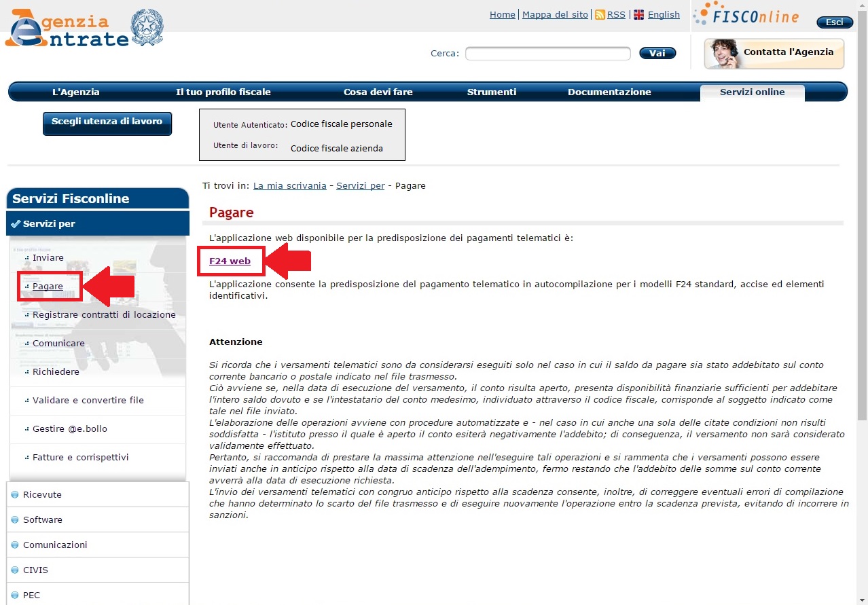Click the RSS feed icon

tap(600, 14)
